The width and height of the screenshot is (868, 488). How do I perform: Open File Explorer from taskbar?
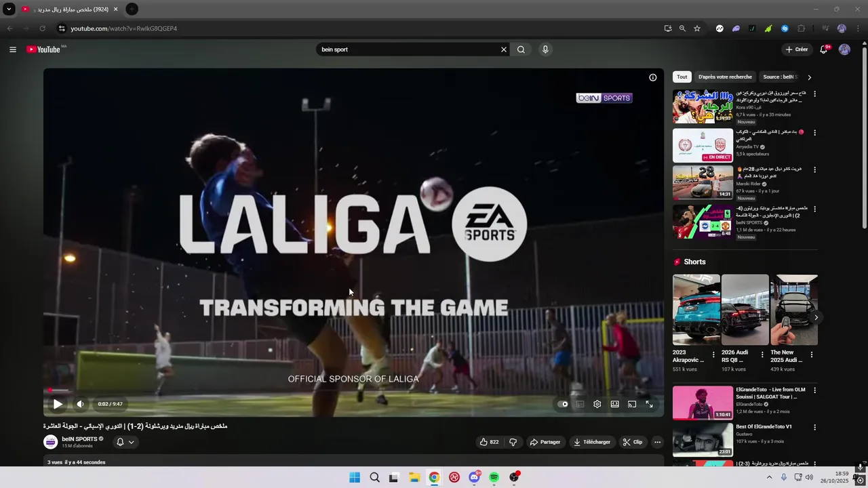(414, 477)
